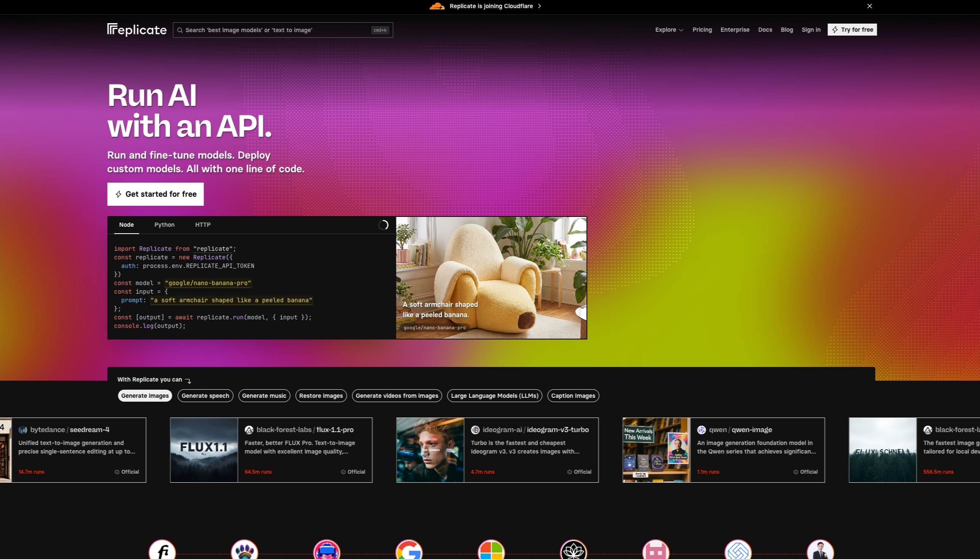Open the banana armchair example image
980x559 pixels.
(491, 278)
